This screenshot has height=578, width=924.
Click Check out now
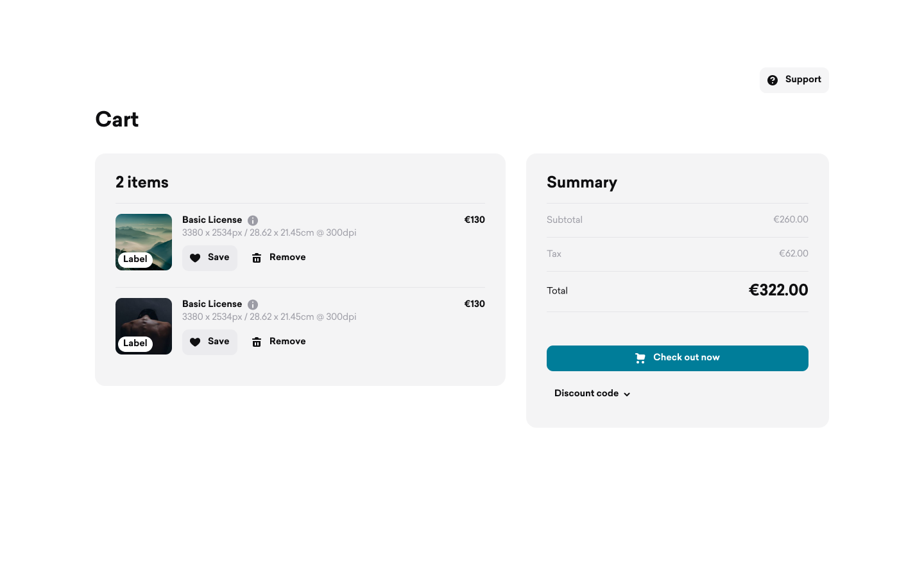[678, 358]
